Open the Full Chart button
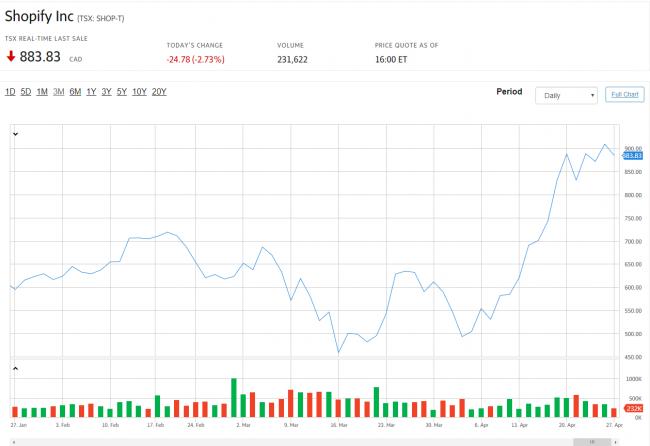Viewport: 650px width, 446px height. point(625,95)
